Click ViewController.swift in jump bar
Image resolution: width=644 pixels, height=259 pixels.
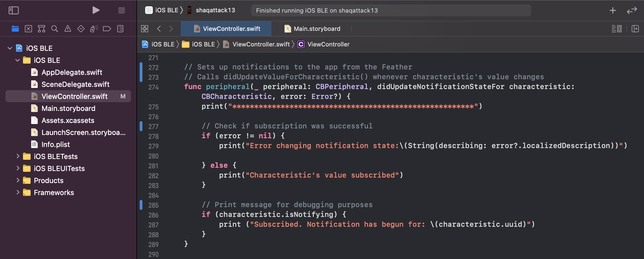(256, 44)
